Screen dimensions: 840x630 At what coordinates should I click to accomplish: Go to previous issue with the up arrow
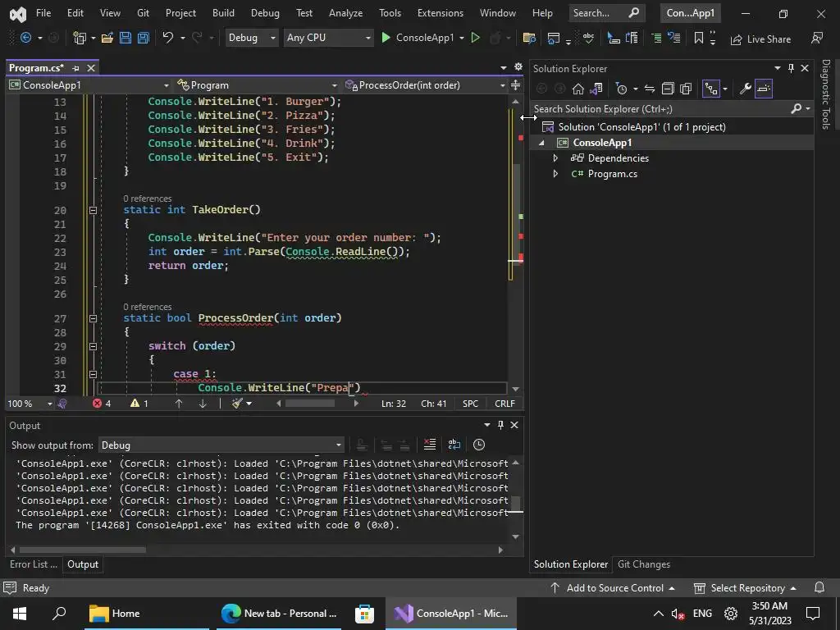178,404
